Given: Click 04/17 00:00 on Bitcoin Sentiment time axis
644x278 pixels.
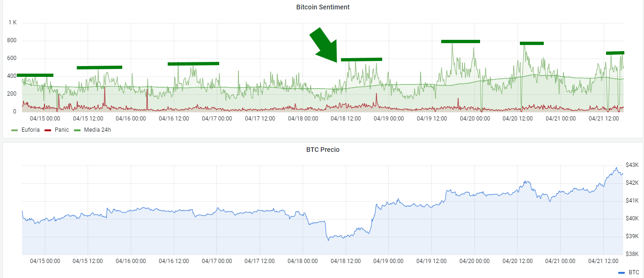Looking at the screenshot, I should pos(217,119).
